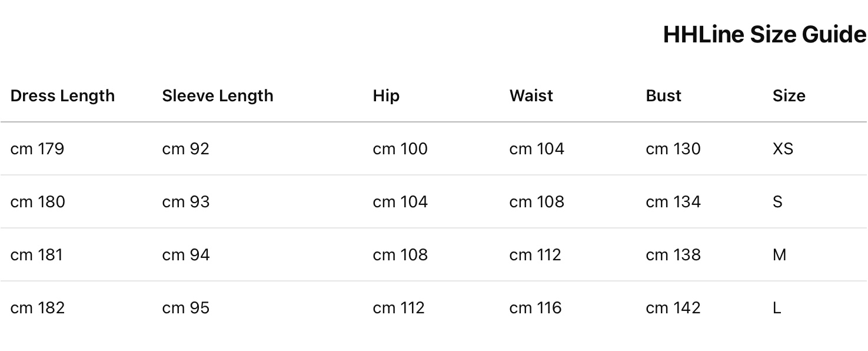Select the L size cell
The image size is (868, 351).
(777, 308)
